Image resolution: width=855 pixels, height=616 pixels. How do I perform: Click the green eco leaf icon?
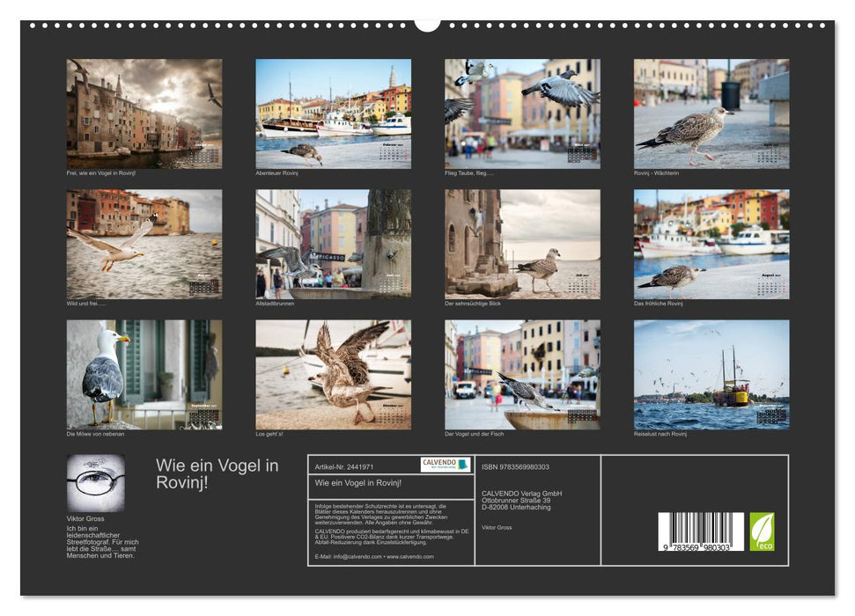(x=762, y=532)
